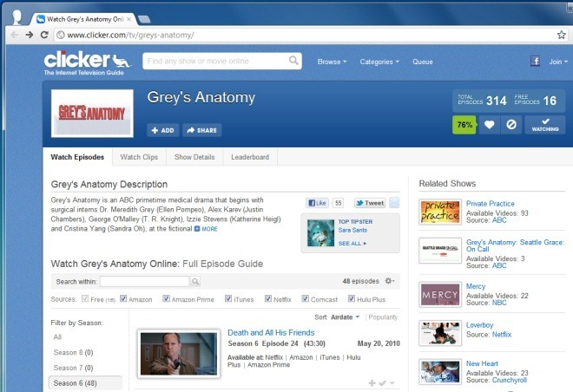
Task: Open the Private Practice related show link
Action: (490, 204)
